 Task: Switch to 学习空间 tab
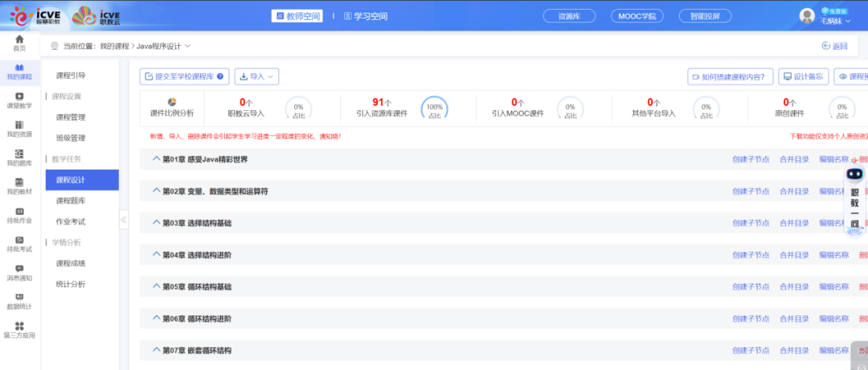[x=366, y=16]
